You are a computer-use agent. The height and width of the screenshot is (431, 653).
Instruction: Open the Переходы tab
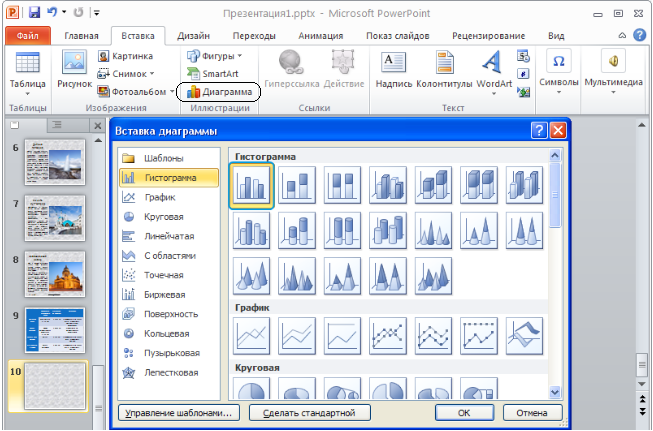254,36
